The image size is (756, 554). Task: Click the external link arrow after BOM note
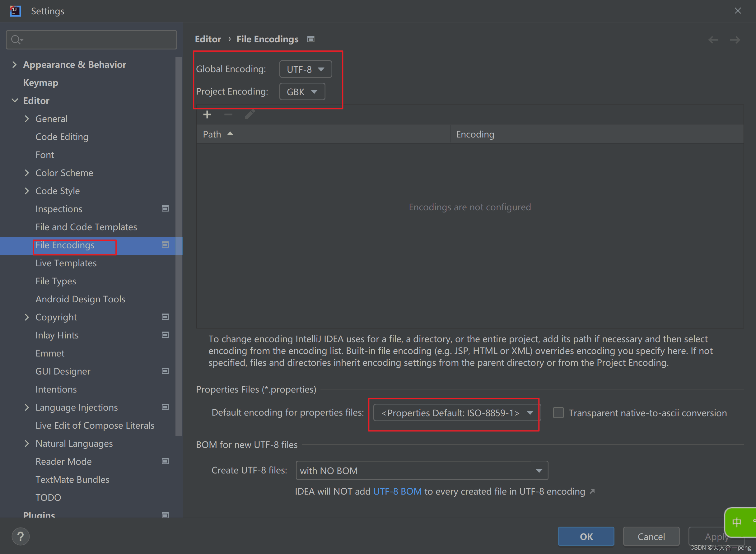point(592,491)
